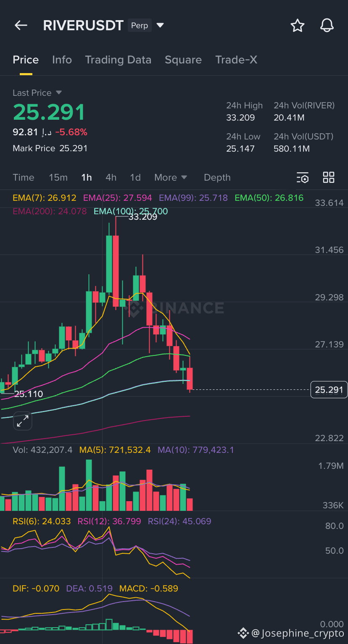
Task: Tap the -5.68% price change
Action: [71, 132]
